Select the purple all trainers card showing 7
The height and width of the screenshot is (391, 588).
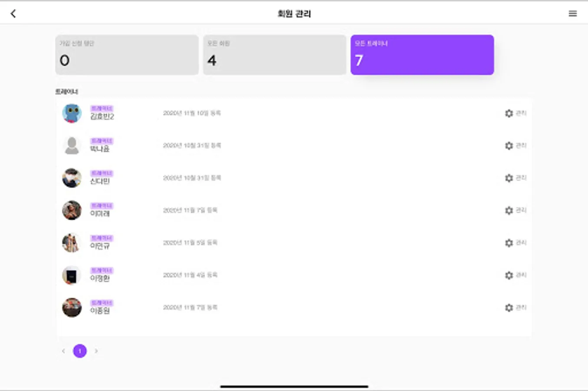[x=422, y=55]
